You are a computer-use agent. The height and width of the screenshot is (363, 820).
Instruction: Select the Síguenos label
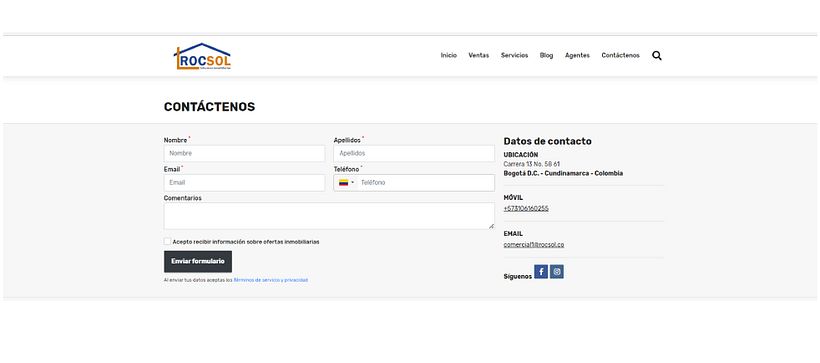(x=518, y=276)
